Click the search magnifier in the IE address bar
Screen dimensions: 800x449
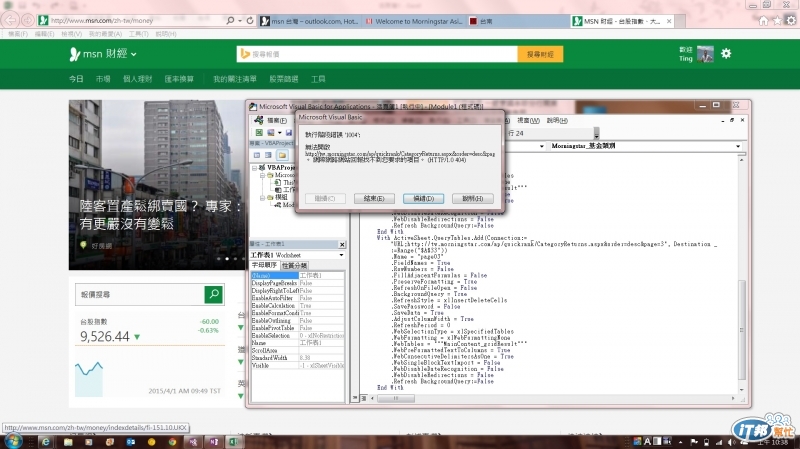230,20
